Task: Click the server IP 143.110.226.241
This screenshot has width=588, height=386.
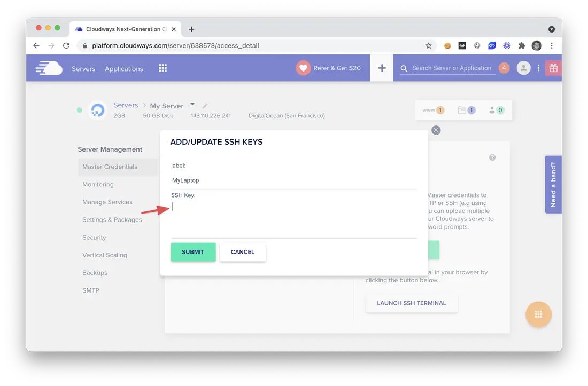Action: (211, 116)
